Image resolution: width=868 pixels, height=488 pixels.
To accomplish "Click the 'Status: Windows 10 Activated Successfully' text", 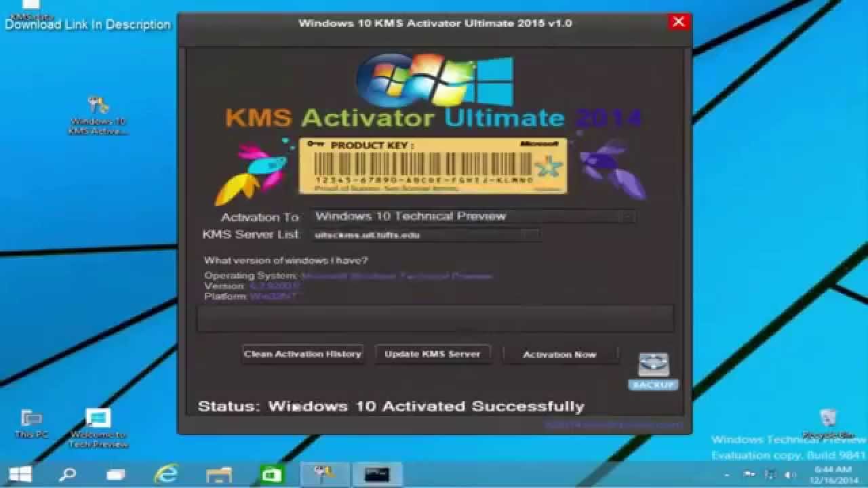I will point(391,407).
